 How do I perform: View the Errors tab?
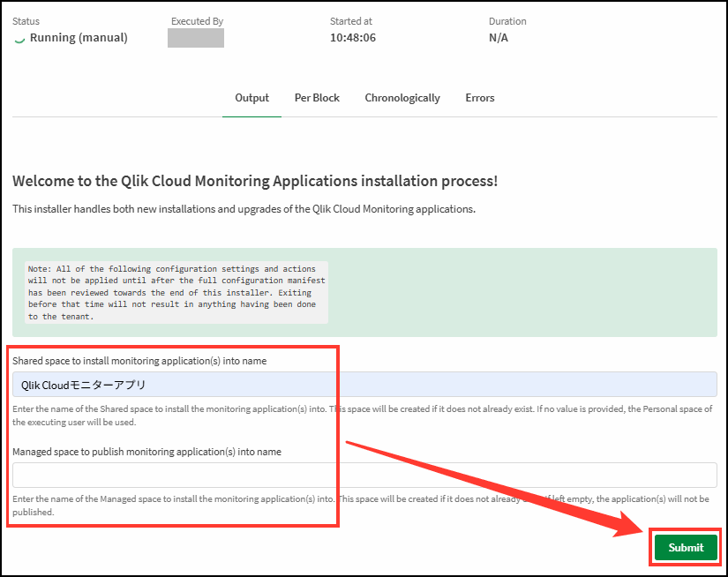point(480,98)
